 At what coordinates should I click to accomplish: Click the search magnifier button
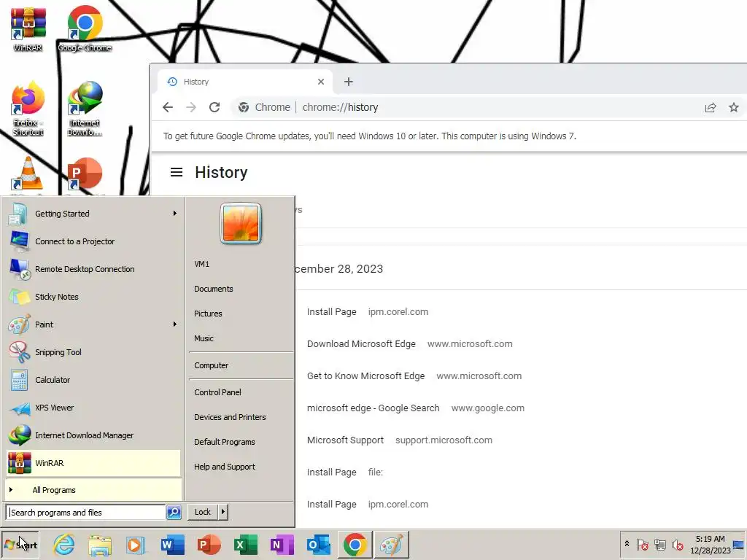pyautogui.click(x=174, y=513)
